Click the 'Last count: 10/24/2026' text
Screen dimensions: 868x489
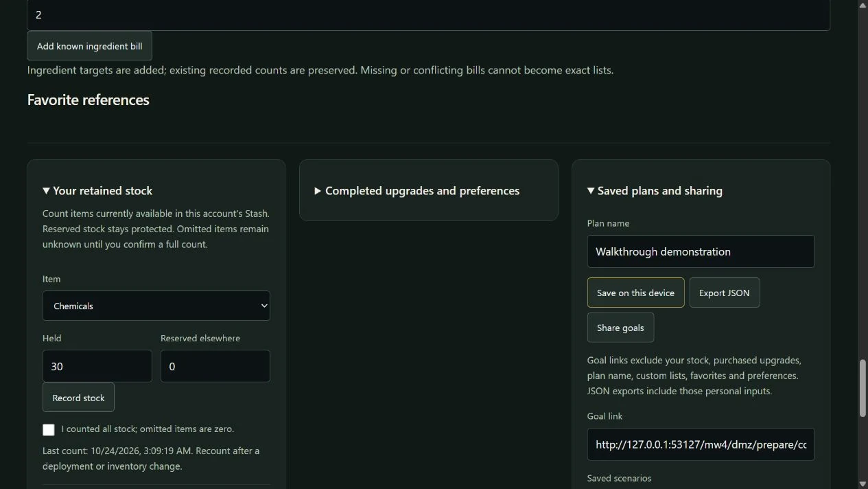pos(151,458)
